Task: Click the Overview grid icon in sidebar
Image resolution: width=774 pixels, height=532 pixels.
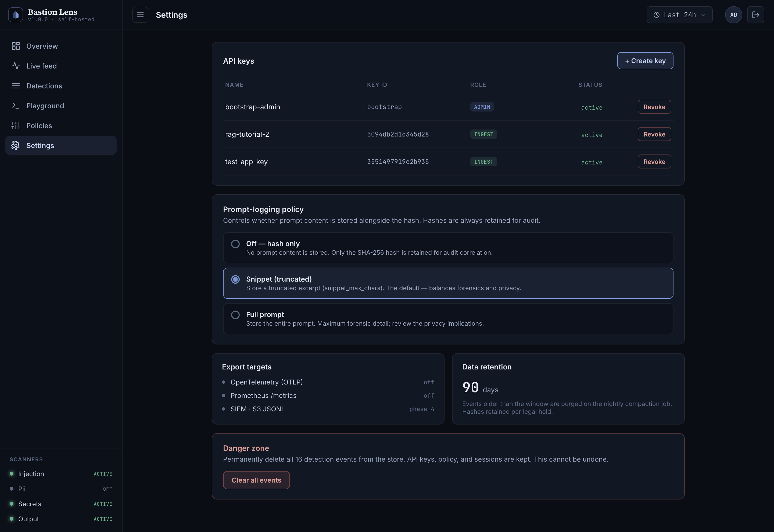Action: tap(16, 46)
